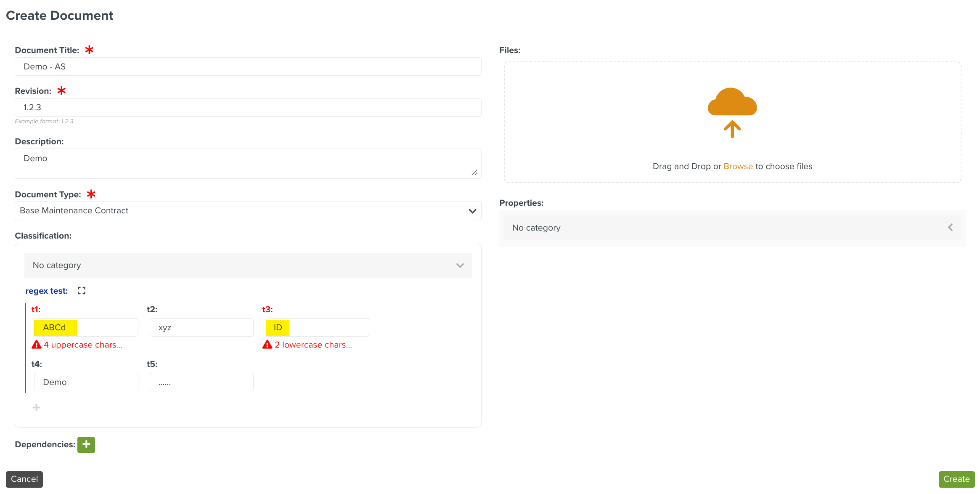Image resolution: width=980 pixels, height=494 pixels.
Task: Click the warning icon under t3
Action: tap(268, 345)
